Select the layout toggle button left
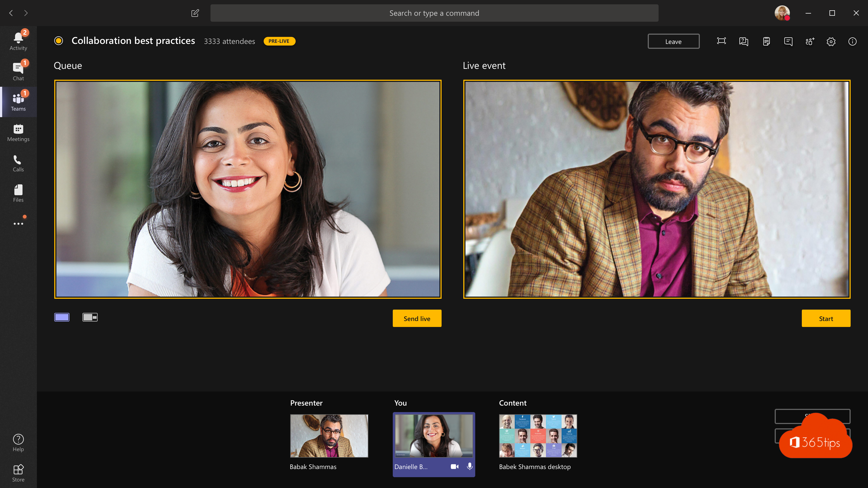The image size is (868, 488). point(62,317)
